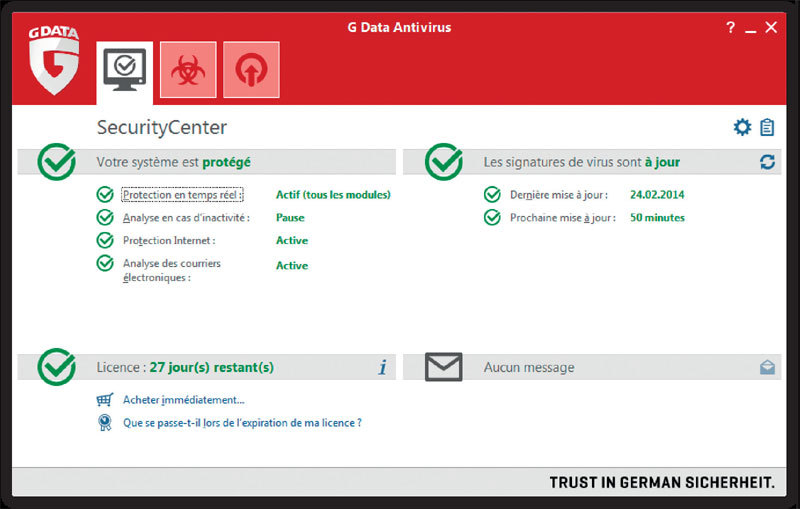Click the '50 minutes' value
The width and height of the screenshot is (800, 509).
657,218
